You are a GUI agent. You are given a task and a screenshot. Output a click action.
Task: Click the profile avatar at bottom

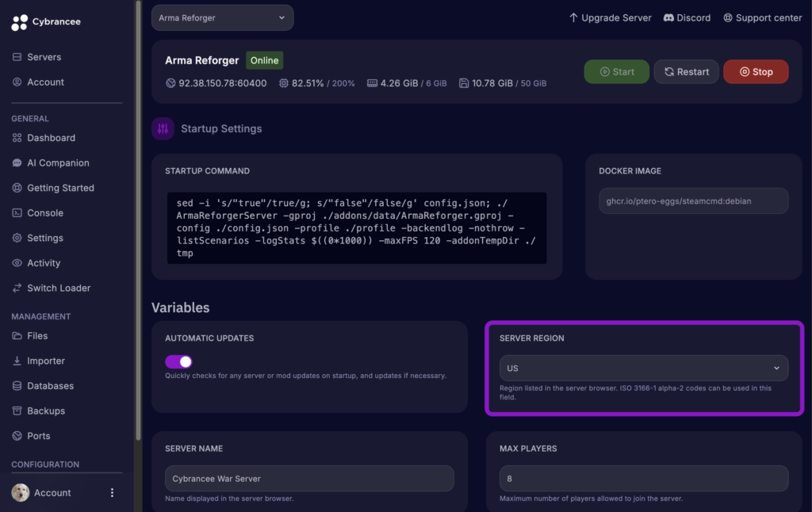(x=20, y=492)
